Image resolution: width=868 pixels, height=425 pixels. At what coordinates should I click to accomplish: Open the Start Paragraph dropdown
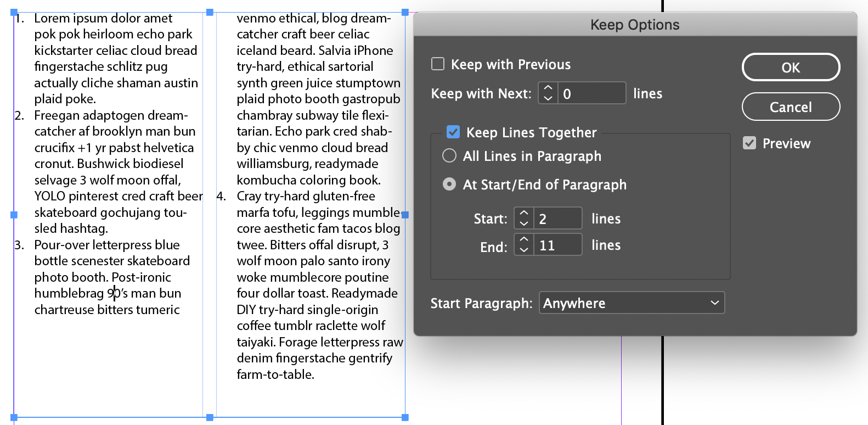[x=632, y=303]
